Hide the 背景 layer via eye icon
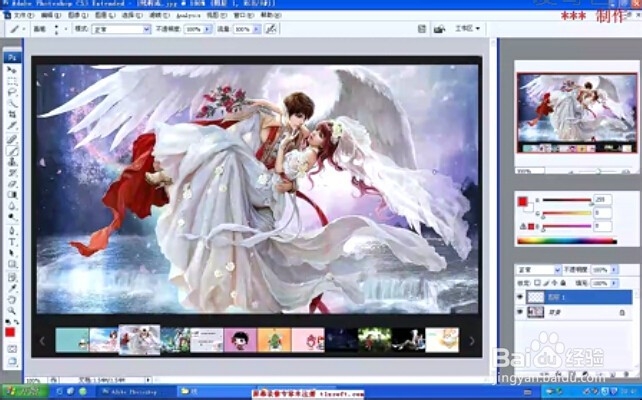The width and height of the screenshot is (642, 400). click(x=520, y=312)
